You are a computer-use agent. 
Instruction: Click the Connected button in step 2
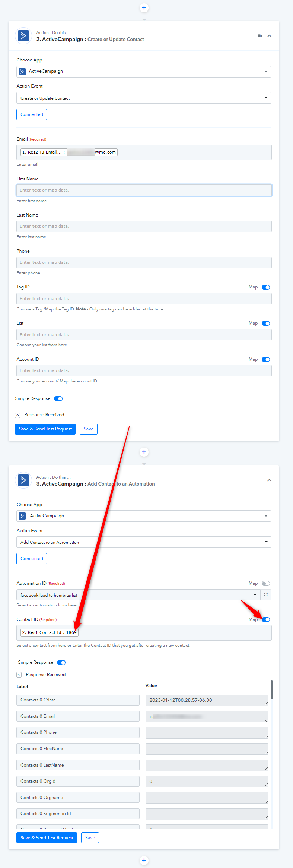click(x=32, y=114)
